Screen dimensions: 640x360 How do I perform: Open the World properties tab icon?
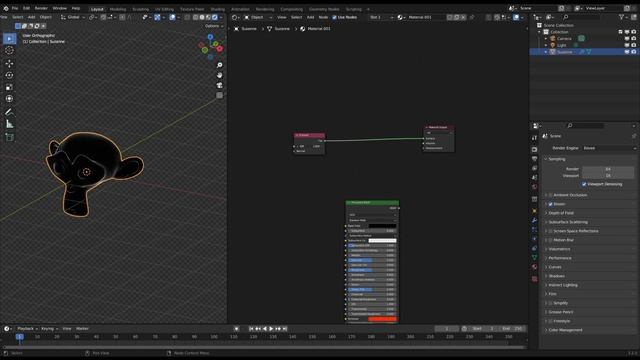534,187
